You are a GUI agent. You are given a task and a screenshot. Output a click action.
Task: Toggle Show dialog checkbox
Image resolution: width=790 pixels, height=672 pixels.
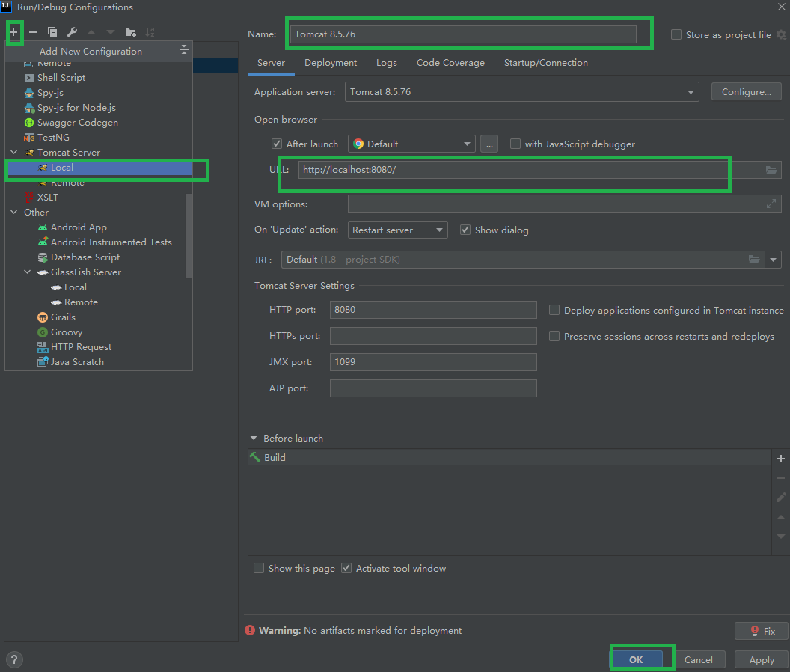465,230
